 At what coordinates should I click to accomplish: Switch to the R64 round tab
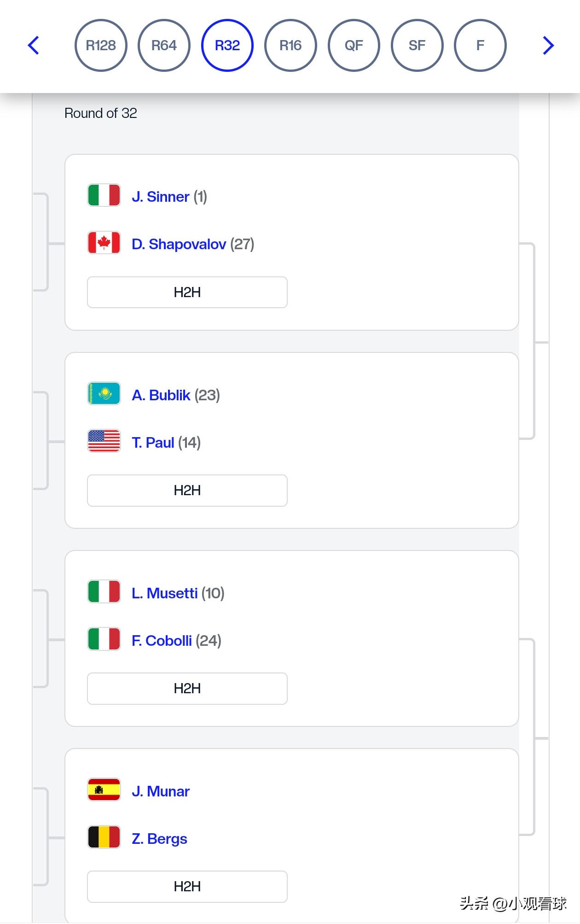(164, 45)
